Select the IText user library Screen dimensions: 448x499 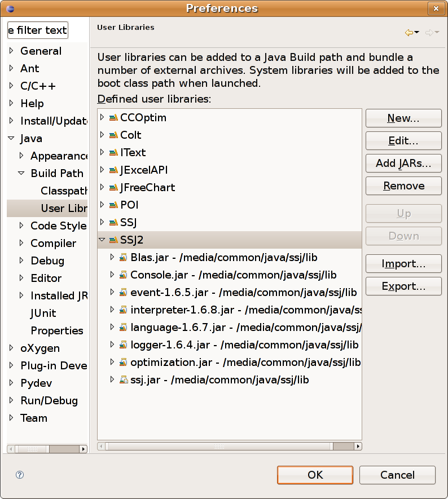coord(133,153)
